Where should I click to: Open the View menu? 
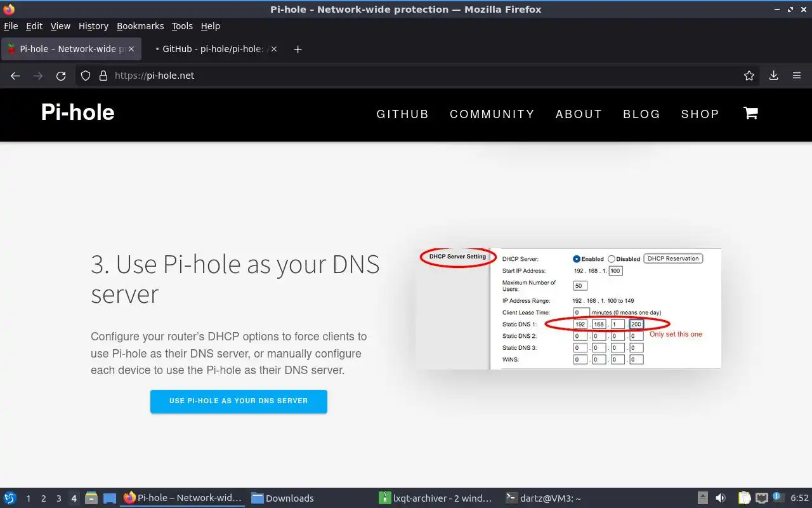pos(60,26)
